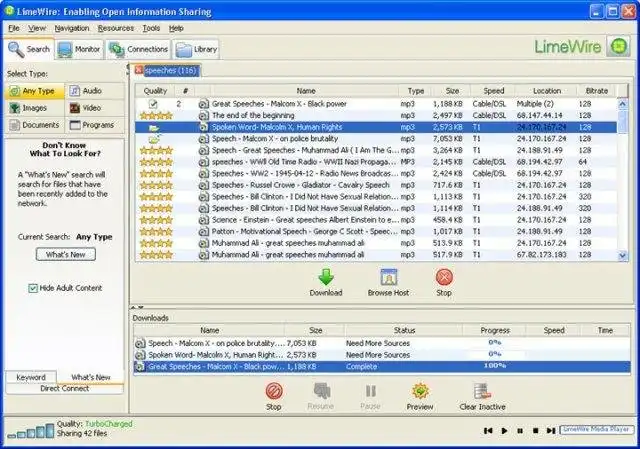Click media player play button
The width and height of the screenshot is (640, 449).
(504, 431)
